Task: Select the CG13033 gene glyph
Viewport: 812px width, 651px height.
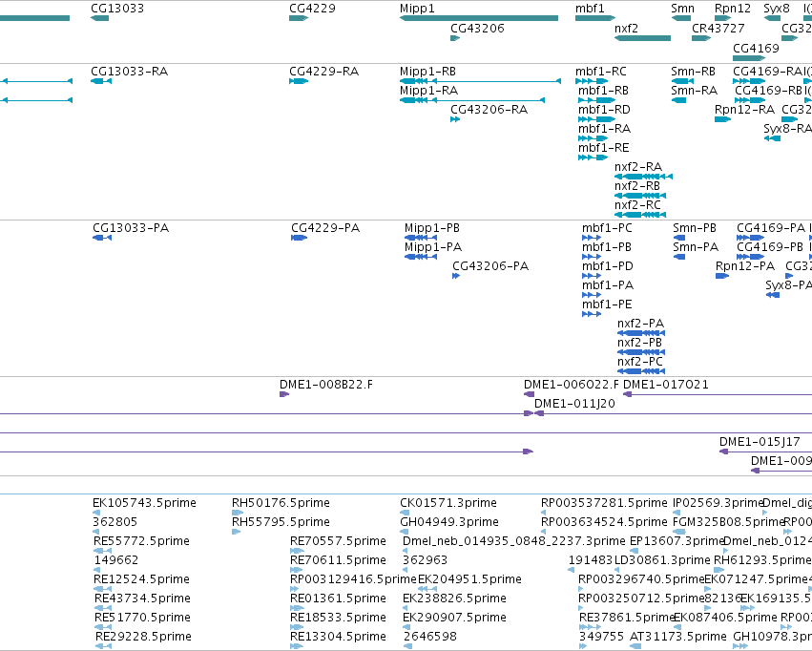Action: 99,18
